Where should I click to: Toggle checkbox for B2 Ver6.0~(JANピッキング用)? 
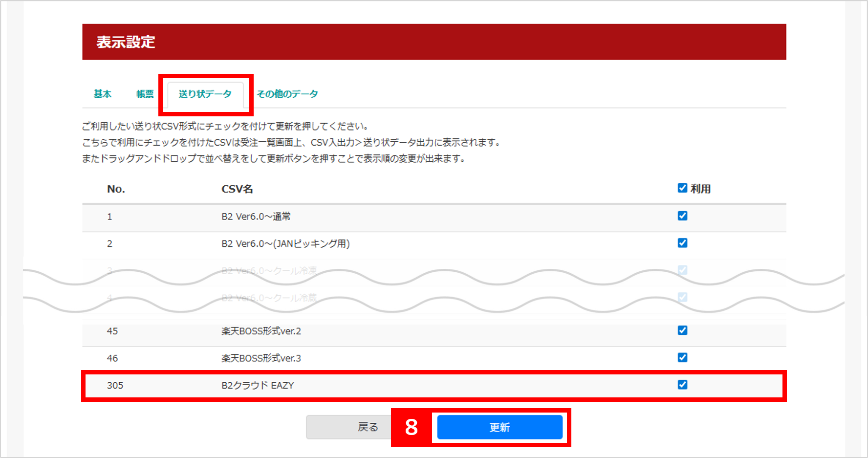(682, 243)
